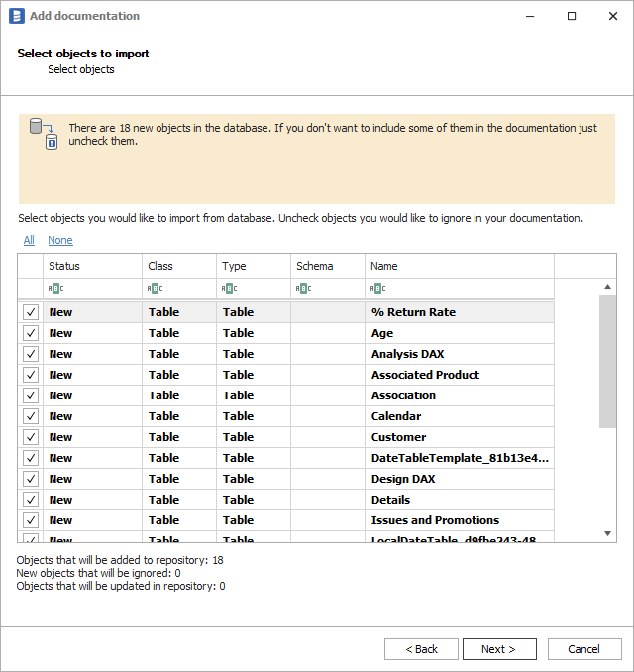634x672 pixels.
Task: Click the filter icon under Status column
Action: tap(55, 288)
